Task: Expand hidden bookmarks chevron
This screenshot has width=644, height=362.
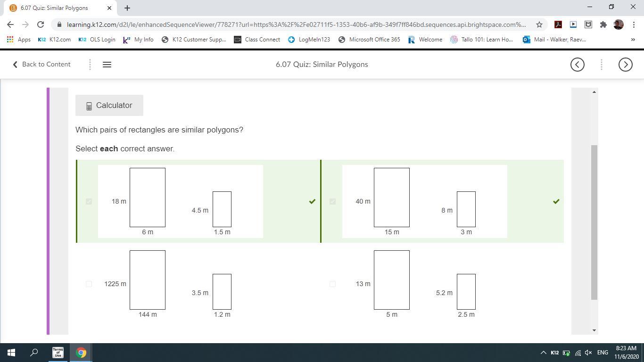Action: [633, 40]
